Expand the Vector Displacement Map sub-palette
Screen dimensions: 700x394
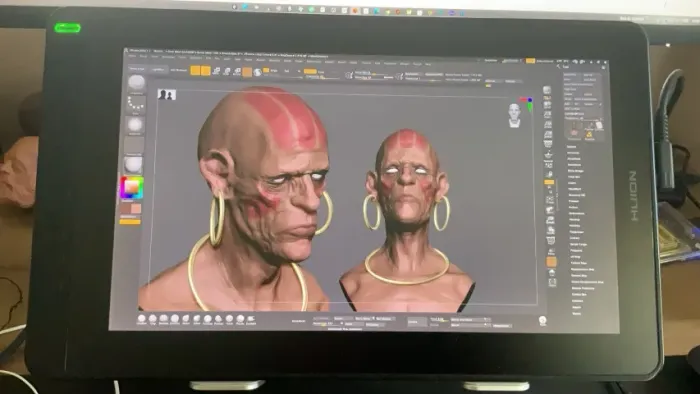point(587,282)
